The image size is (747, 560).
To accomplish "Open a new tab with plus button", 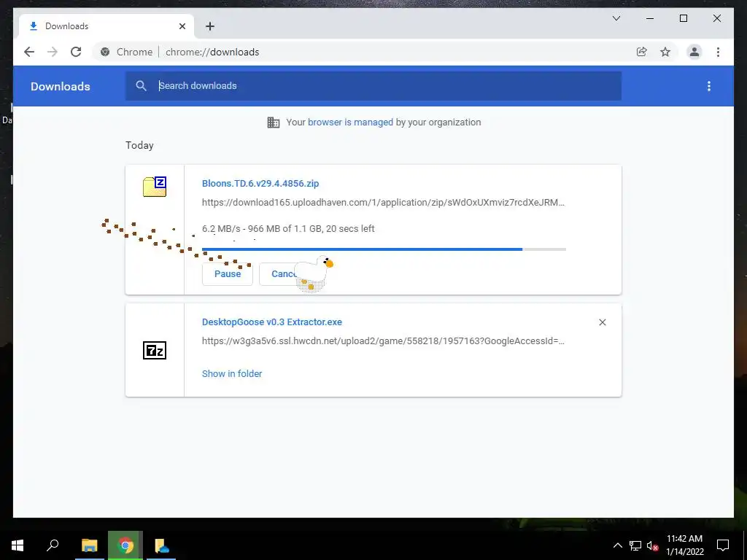I will [x=210, y=26].
